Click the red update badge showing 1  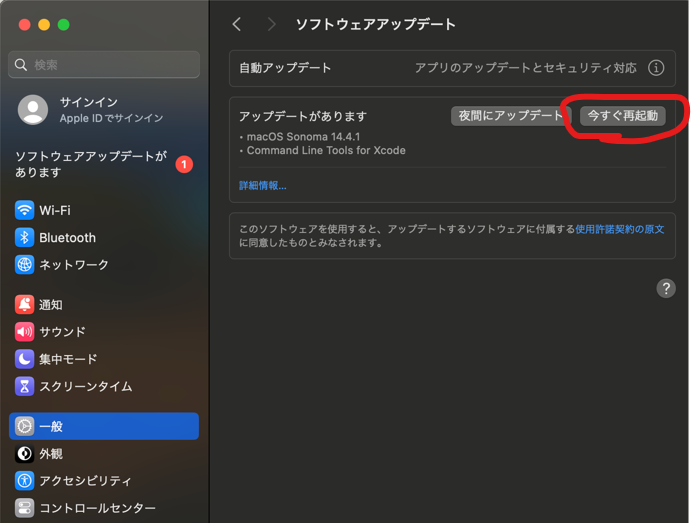184,164
